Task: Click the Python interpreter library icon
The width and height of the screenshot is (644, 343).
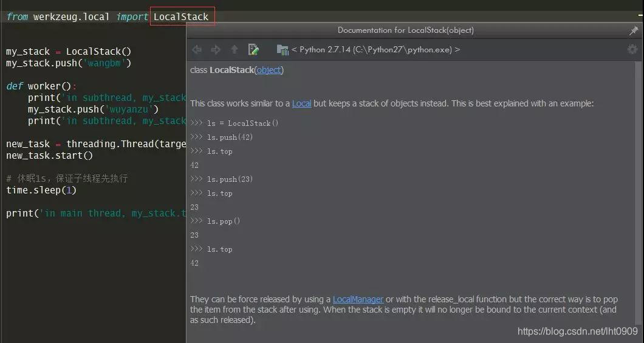Action: [283, 50]
